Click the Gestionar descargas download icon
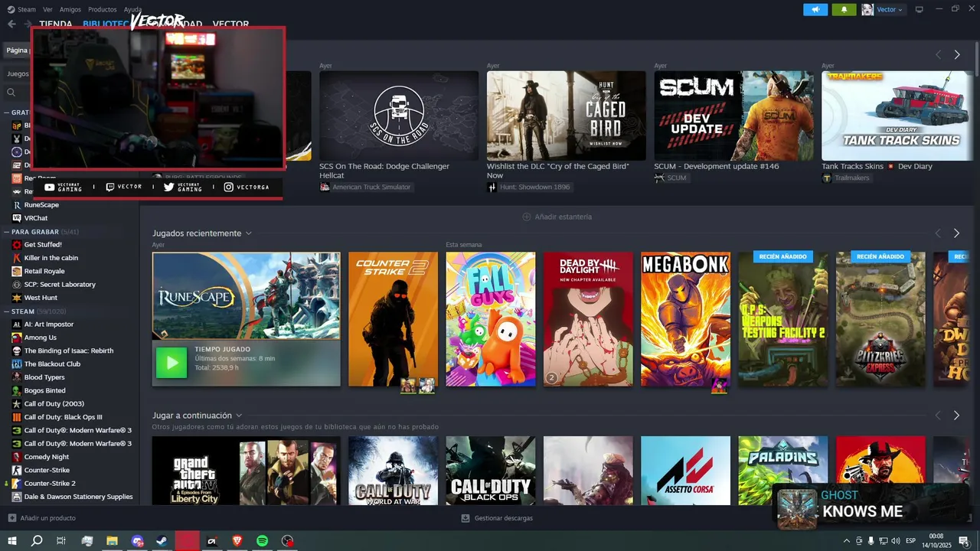Viewport: 980px width, 551px height. [x=465, y=518]
